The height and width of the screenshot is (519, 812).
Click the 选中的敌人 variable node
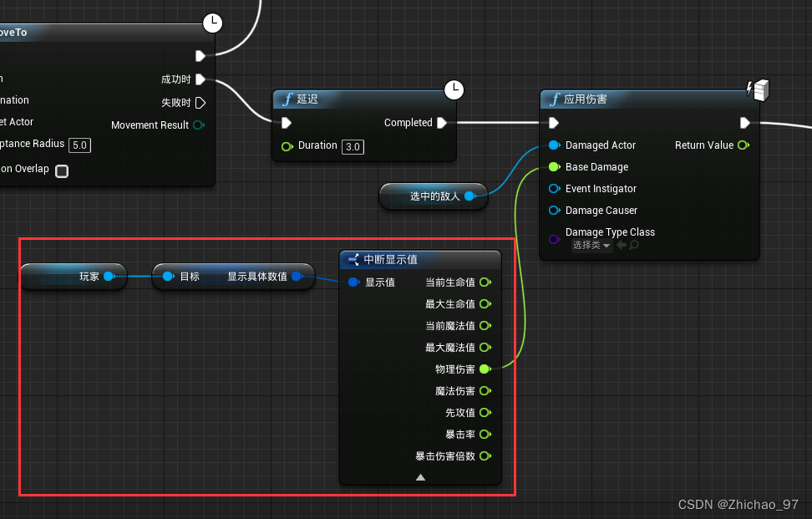[432, 197]
